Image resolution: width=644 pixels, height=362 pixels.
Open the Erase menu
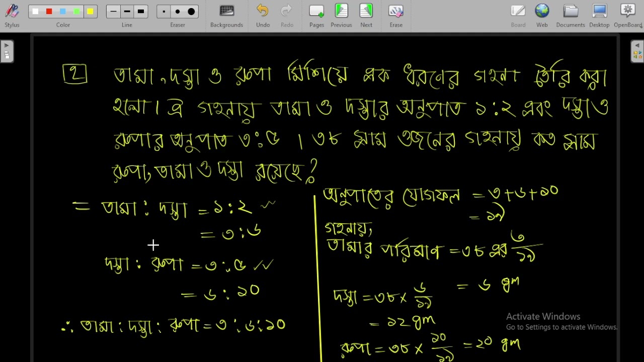(x=396, y=16)
